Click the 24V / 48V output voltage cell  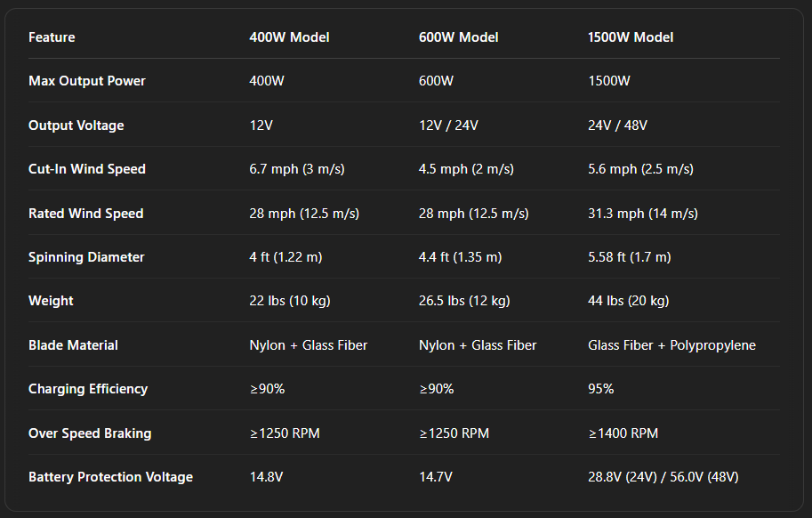click(x=617, y=125)
